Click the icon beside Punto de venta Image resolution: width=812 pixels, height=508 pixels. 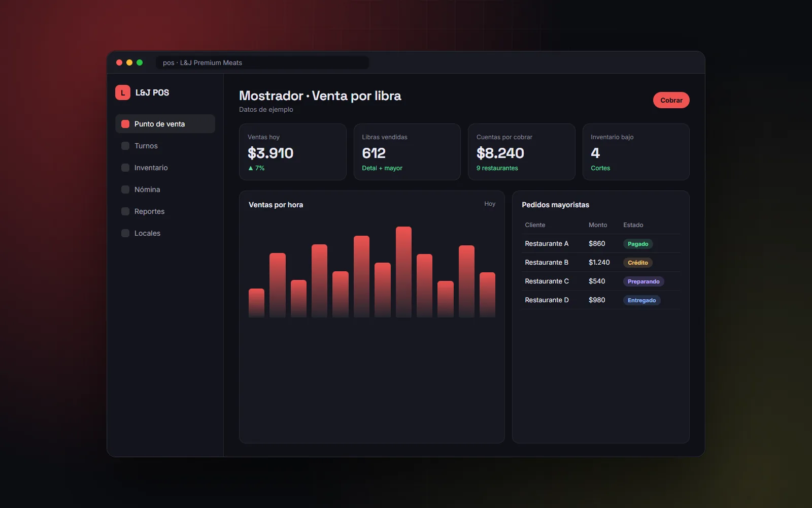125,124
